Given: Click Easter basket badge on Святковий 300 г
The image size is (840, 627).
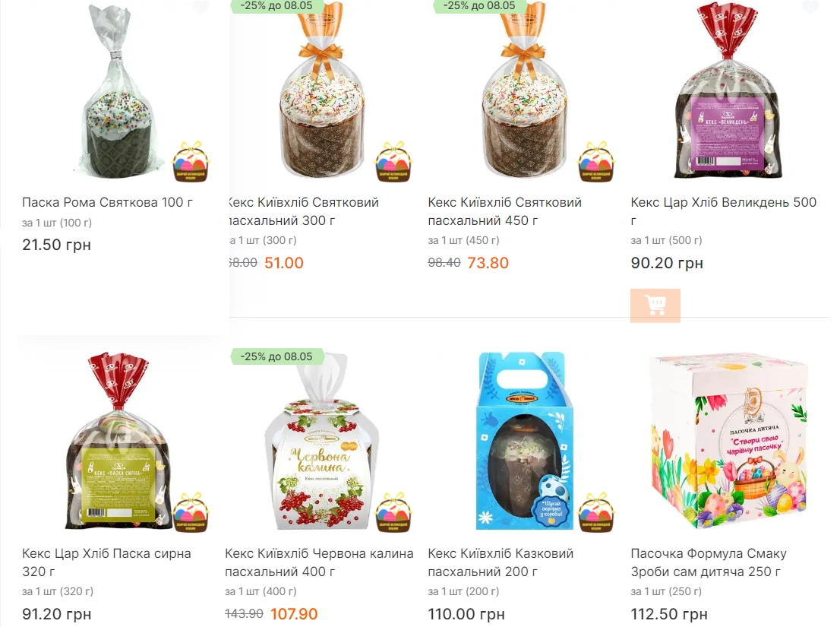Looking at the screenshot, I should [393, 162].
